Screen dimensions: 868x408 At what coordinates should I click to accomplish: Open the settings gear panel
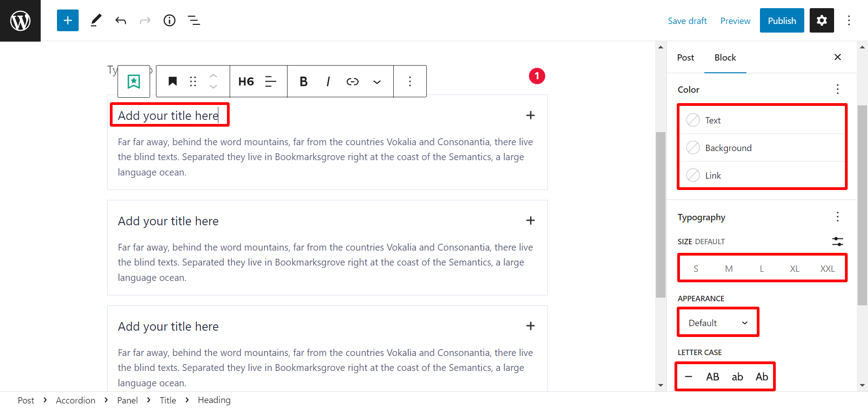(822, 20)
